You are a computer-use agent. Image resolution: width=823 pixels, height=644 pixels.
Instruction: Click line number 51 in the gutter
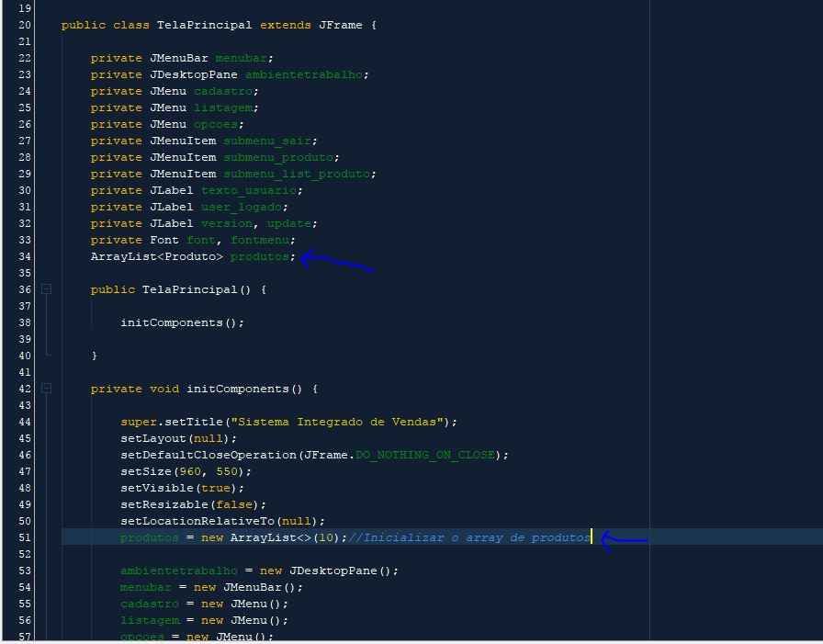[25, 537]
